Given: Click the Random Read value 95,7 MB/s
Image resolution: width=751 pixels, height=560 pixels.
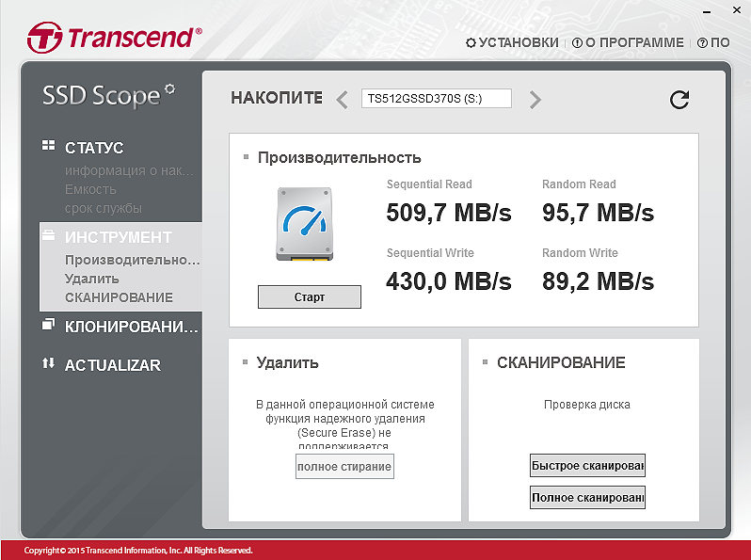Looking at the screenshot, I should [x=598, y=213].
